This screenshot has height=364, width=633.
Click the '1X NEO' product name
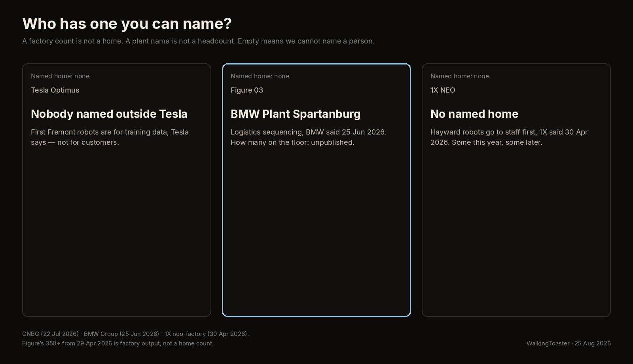(x=443, y=90)
